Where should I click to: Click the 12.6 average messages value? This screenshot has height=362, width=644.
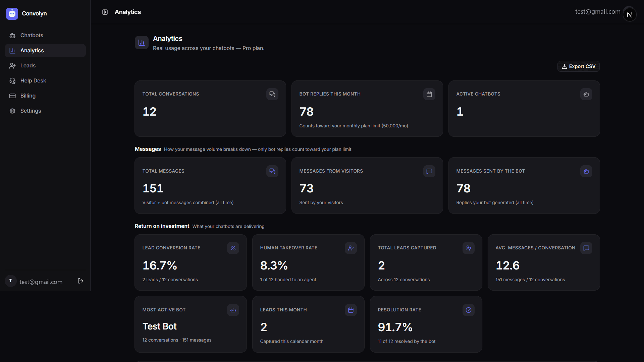pyautogui.click(x=508, y=265)
